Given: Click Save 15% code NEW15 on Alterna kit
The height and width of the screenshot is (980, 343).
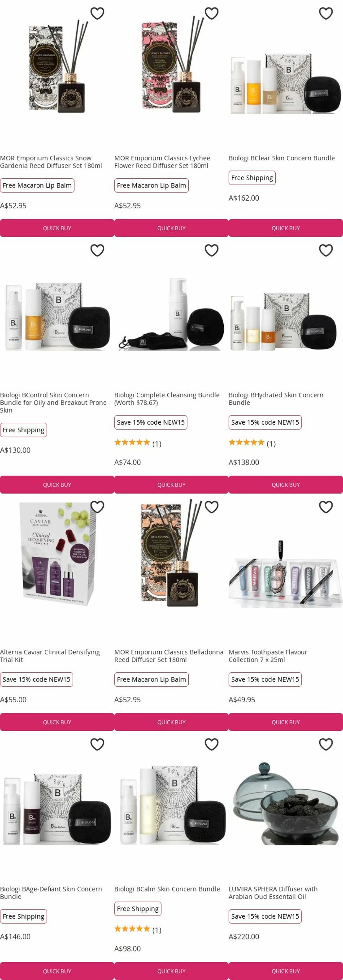Looking at the screenshot, I should 37,679.
